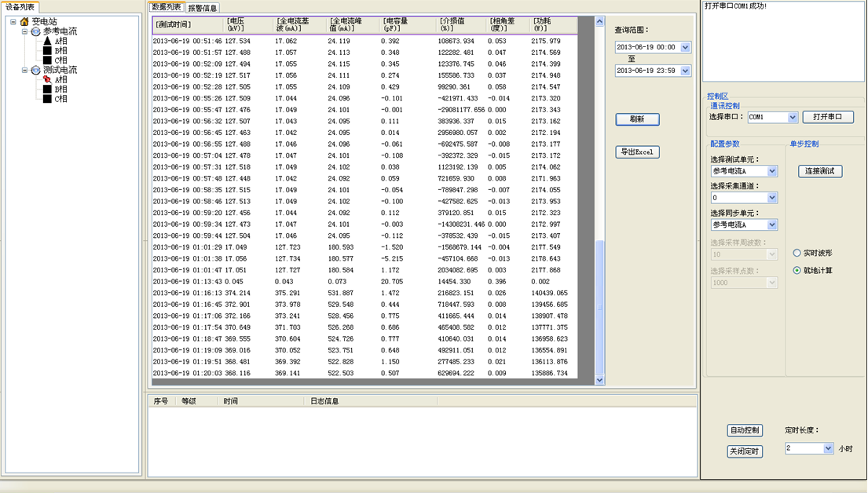Open the 选择串口 COM1 dropdown
Screen dimensions: 868x493
tap(792, 117)
